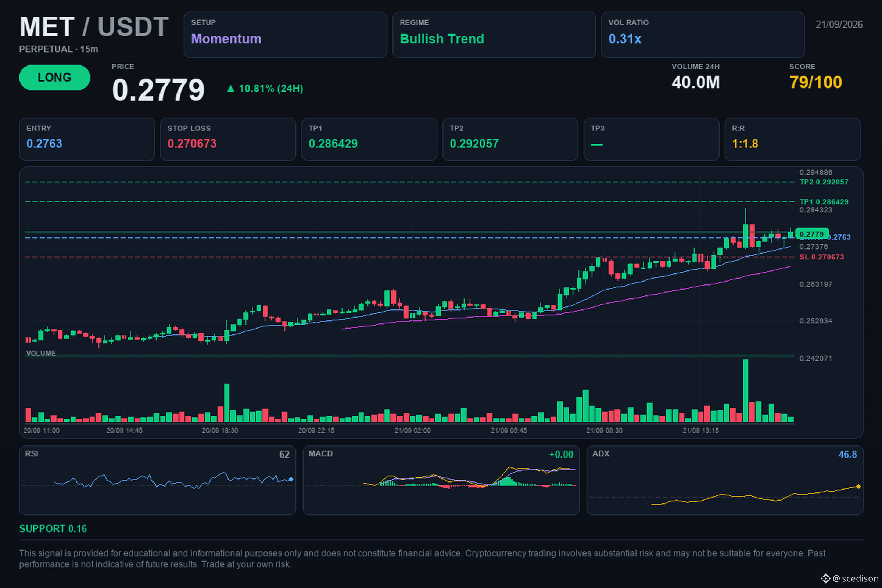Click the blue RSI endpoint marker
Viewport: 882px width, 588px height.
(291, 479)
